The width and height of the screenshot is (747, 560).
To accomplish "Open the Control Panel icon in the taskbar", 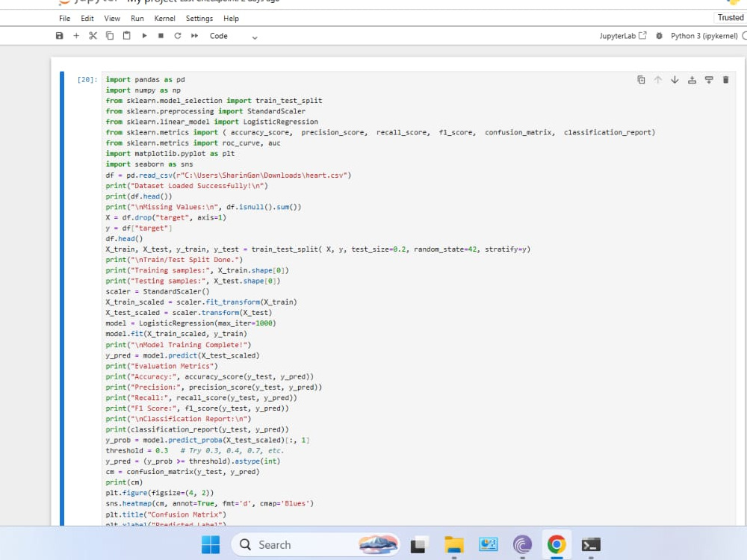I will 489,545.
